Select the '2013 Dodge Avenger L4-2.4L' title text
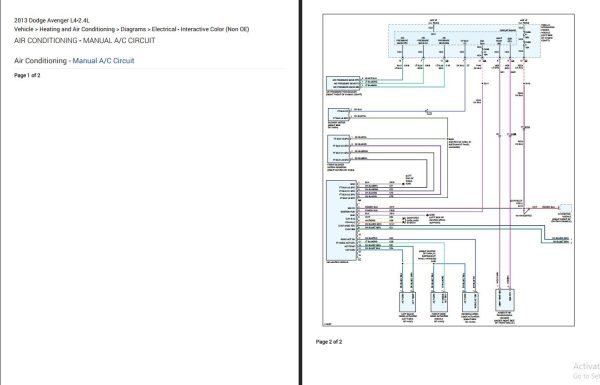The height and width of the screenshot is (385, 600). coord(52,20)
